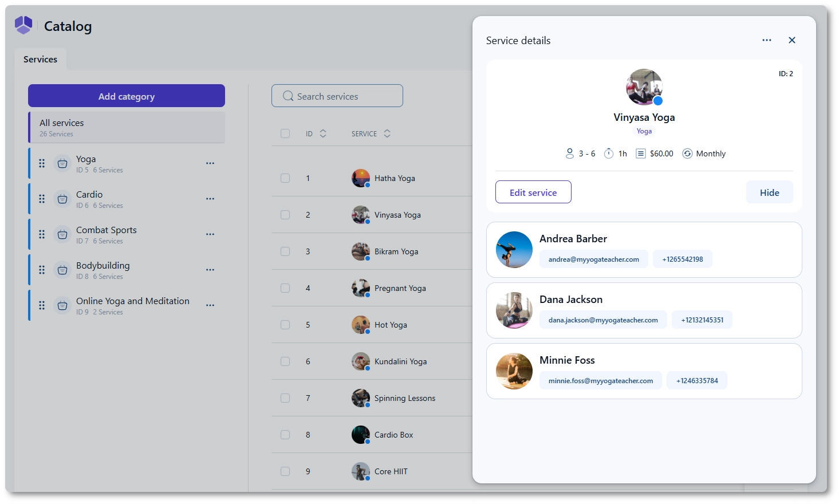Select the Combat Sports category

127,234
